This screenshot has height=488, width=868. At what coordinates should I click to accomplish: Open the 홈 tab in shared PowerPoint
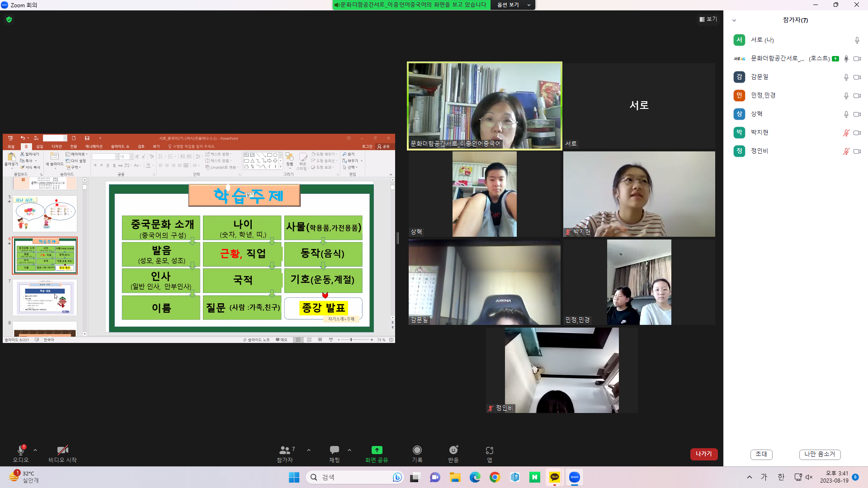click(26, 146)
